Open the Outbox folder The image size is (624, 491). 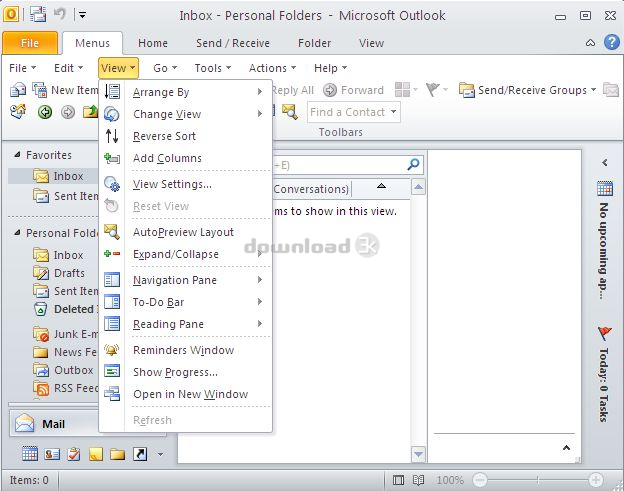64,370
